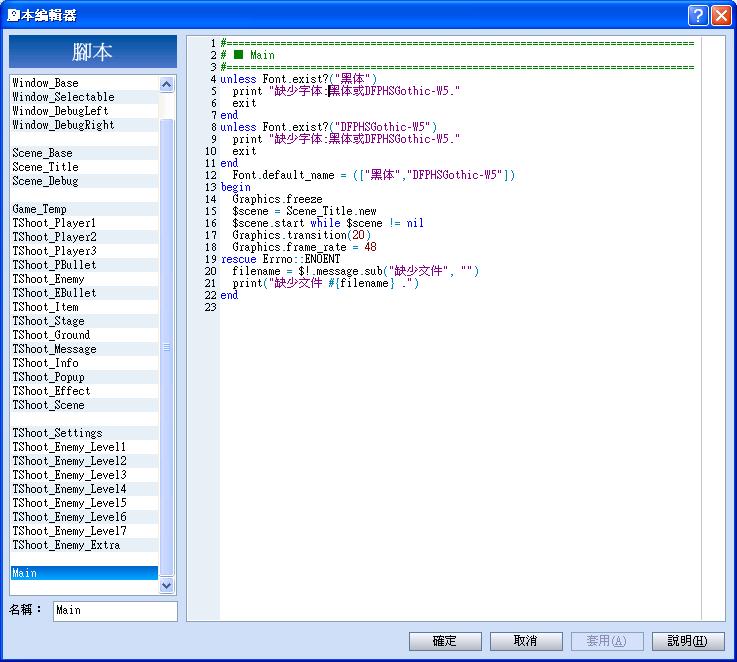
Task: Click the 'Graphics.freeze' code line
Action: click(277, 199)
